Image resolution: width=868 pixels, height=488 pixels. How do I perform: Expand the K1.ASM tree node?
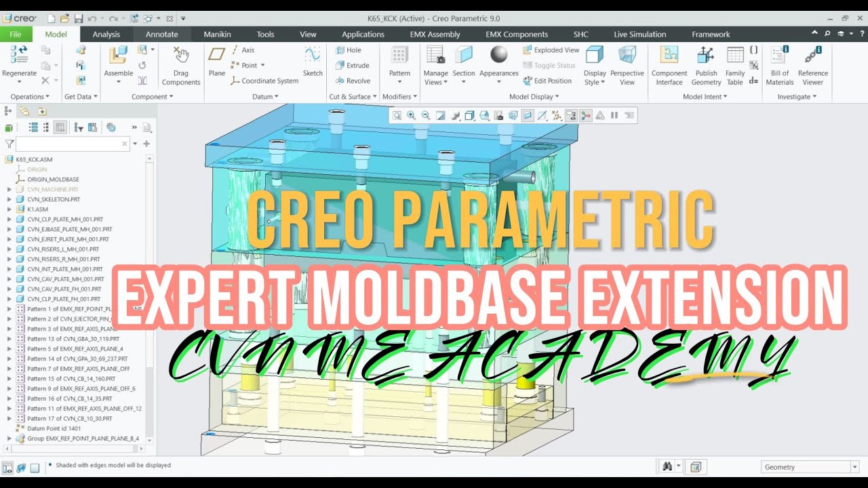[x=9, y=209]
